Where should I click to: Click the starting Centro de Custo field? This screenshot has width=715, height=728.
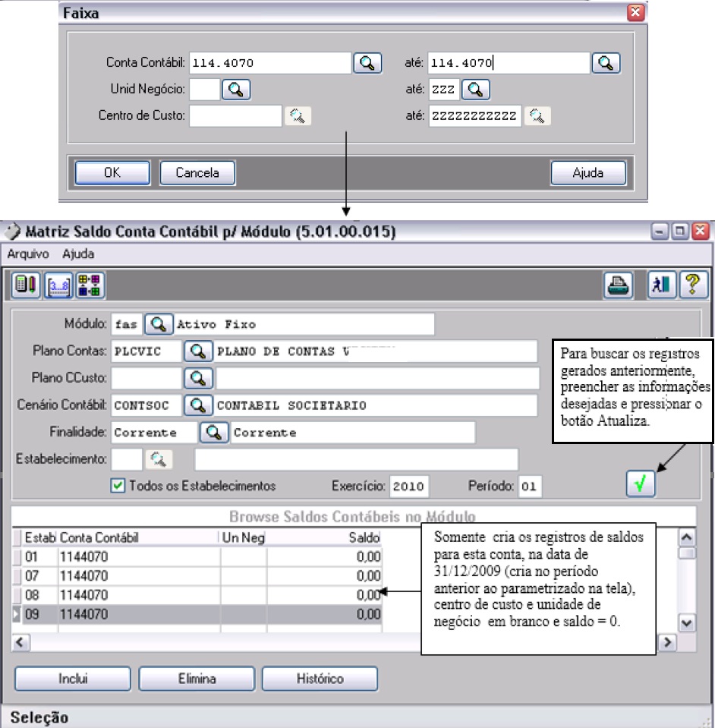235,115
